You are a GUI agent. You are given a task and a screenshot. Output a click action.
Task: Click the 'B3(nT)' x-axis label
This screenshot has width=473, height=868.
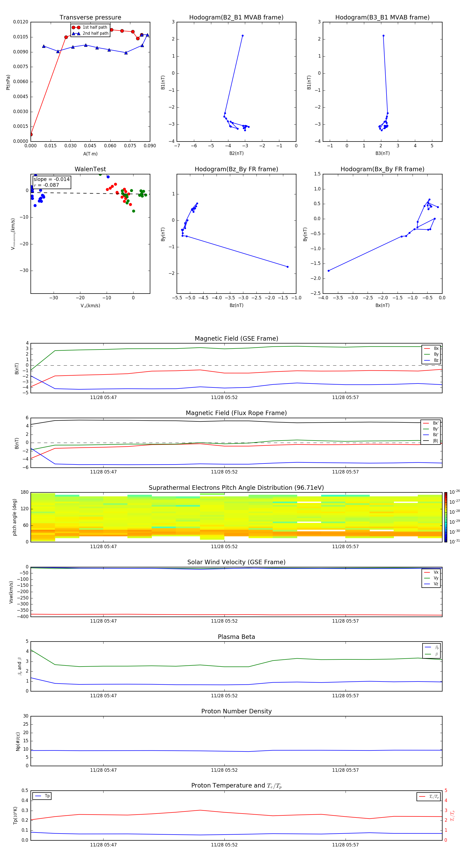click(382, 153)
